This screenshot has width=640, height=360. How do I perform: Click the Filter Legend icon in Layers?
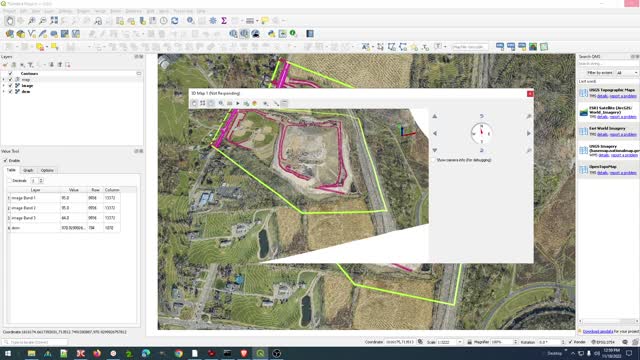[x=30, y=64]
